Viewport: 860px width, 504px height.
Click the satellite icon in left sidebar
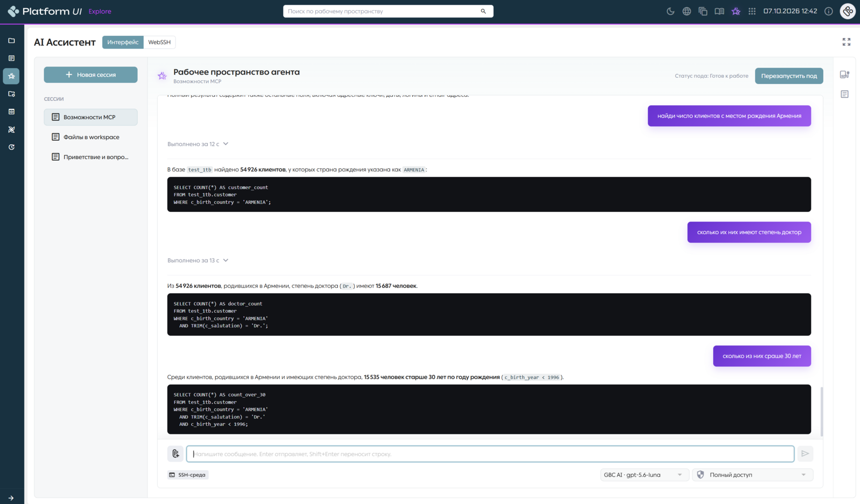coord(11,129)
